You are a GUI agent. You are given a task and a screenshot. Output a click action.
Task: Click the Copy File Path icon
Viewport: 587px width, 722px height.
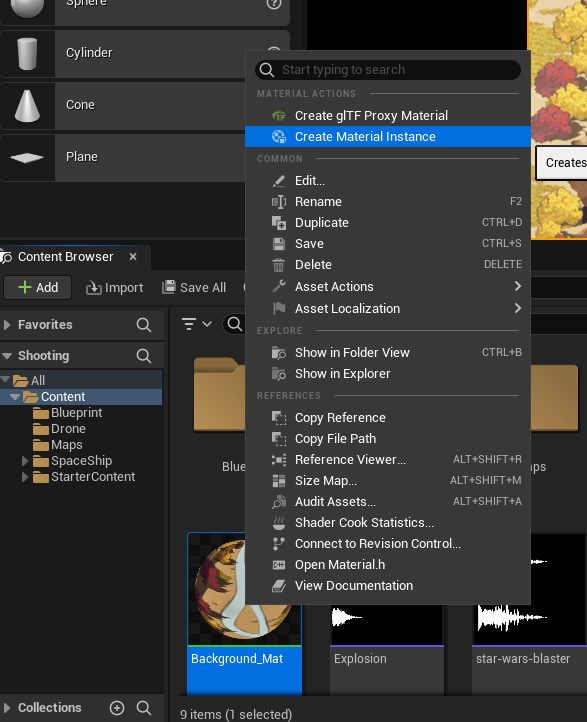coord(279,439)
